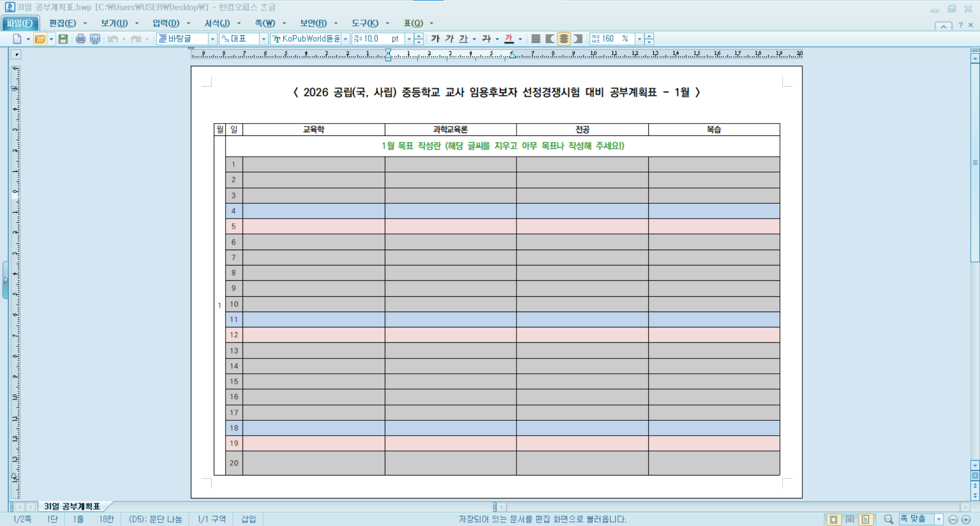
Task: Set justified paragraph alignment
Action: pos(536,39)
